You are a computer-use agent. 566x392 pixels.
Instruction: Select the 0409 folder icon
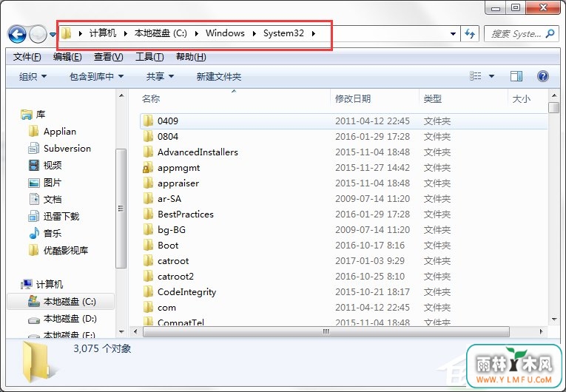pos(148,121)
